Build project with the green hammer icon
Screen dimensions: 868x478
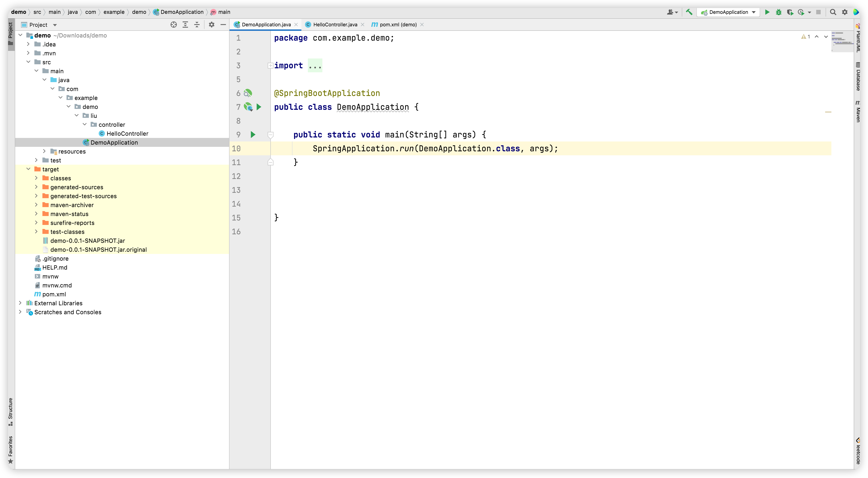(x=689, y=12)
